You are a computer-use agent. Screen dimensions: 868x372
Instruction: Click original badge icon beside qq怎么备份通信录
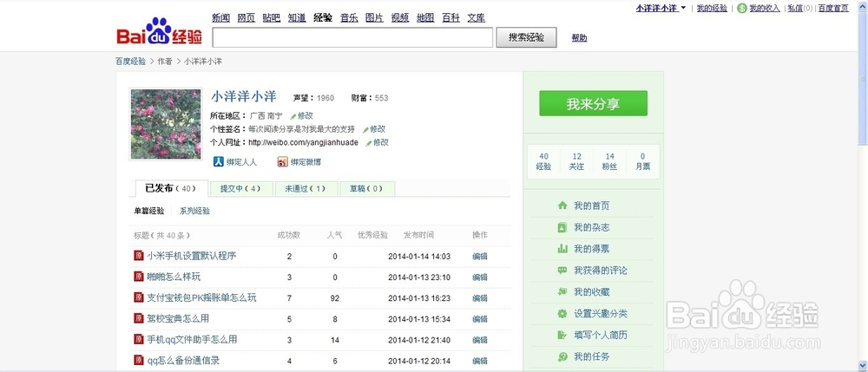click(139, 360)
